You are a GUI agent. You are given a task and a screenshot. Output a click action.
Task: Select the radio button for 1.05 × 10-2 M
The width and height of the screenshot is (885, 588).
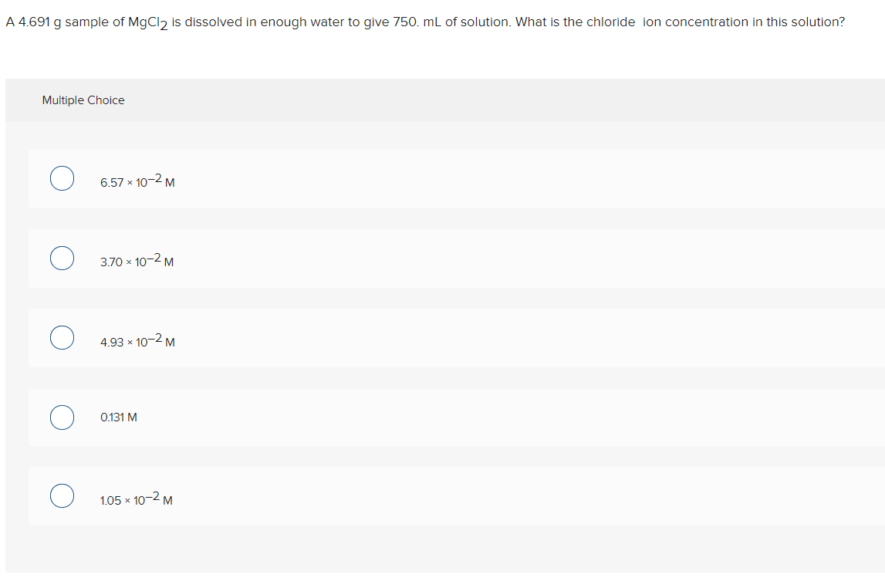coord(62,495)
